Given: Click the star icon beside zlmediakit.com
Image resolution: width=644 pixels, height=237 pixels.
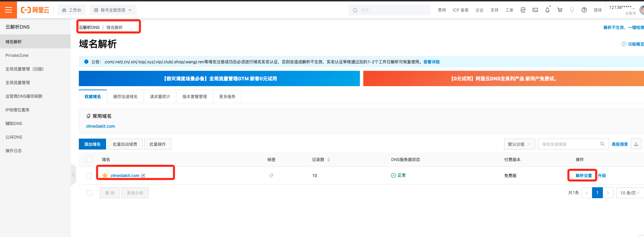Looking at the screenshot, I should (105, 175).
